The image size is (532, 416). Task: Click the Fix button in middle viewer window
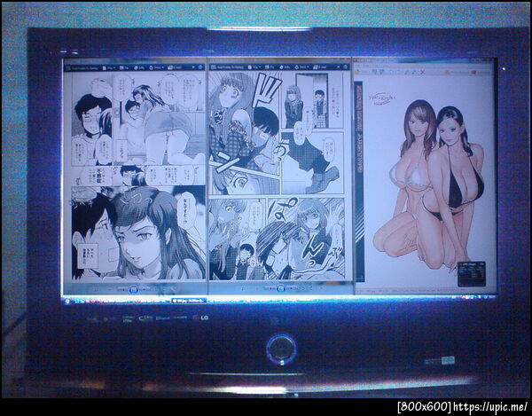[269, 67]
